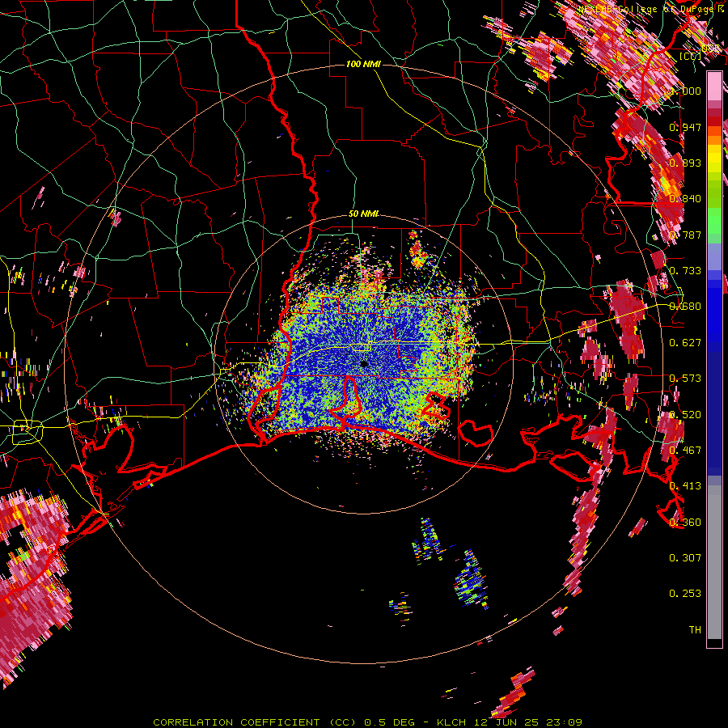Click the 0.947 value on the scale
The image size is (728, 728).
coord(685,127)
